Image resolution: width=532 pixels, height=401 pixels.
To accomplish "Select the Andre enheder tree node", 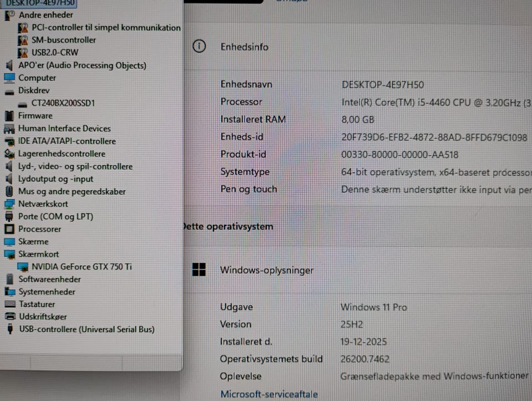I will point(46,15).
